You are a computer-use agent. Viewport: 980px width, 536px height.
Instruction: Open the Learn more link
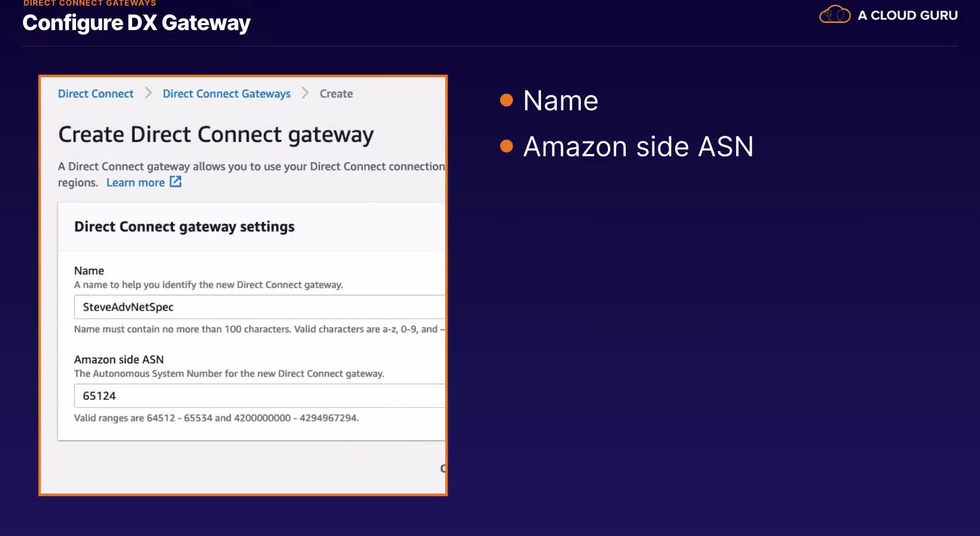click(135, 183)
